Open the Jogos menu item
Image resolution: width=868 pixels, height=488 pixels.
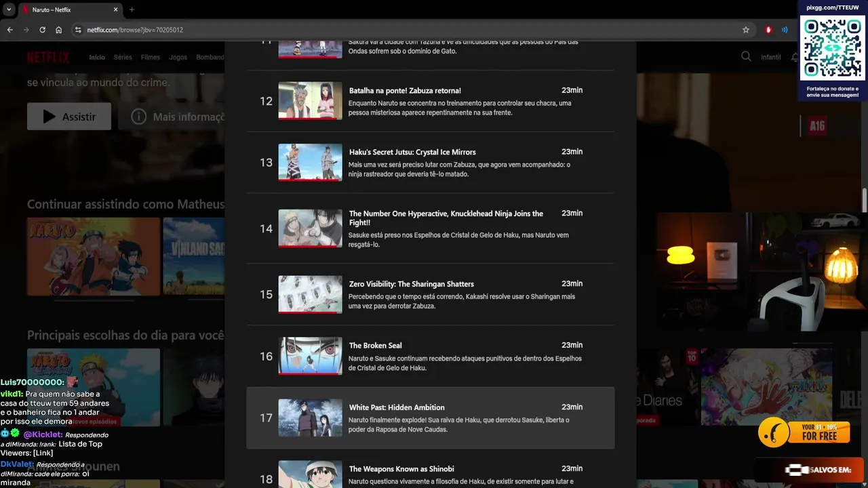coord(178,58)
